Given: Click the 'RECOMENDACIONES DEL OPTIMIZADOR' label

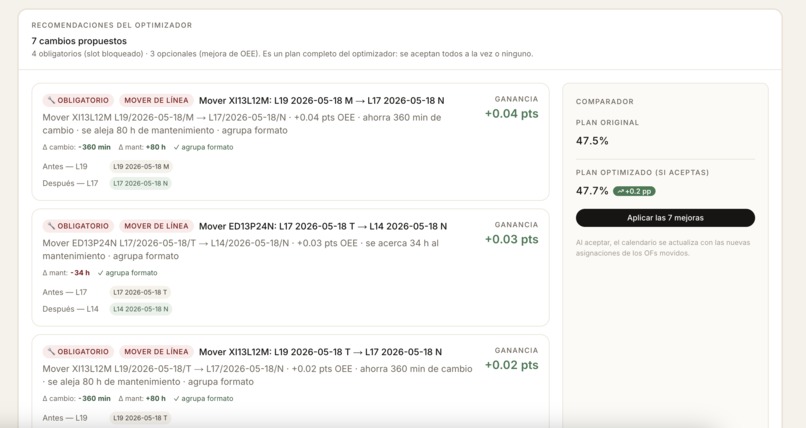Looking at the screenshot, I should point(112,25).
